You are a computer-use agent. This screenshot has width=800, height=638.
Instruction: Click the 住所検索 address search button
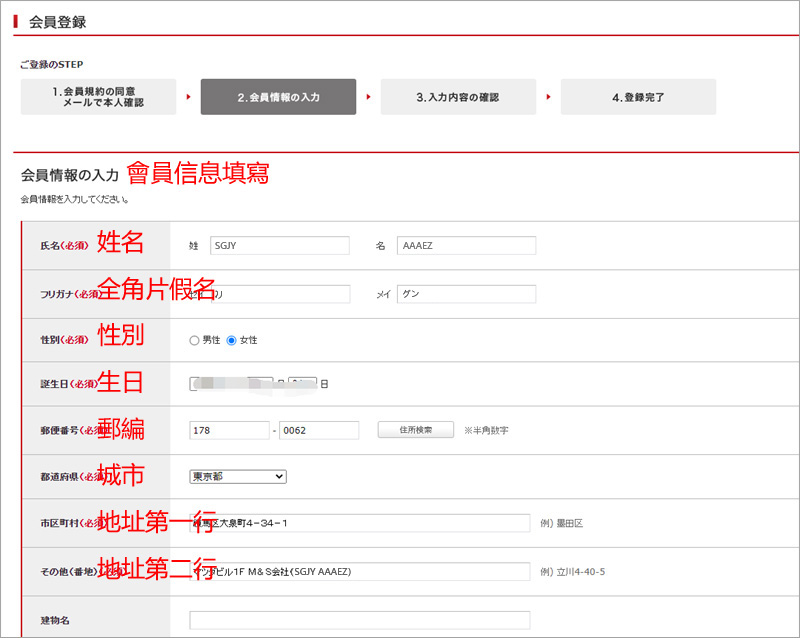pos(415,430)
